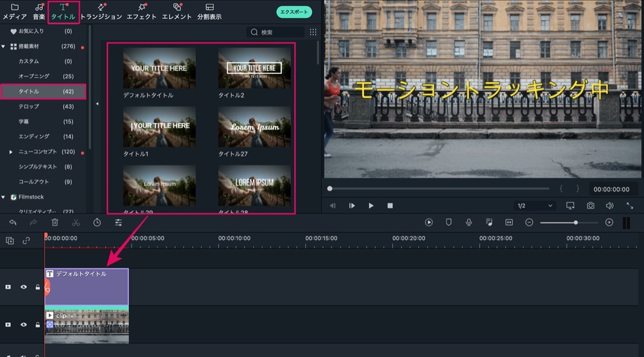Take a snapshot with the camera icon
Image resolution: width=644 pixels, height=357 pixels.
[590, 206]
